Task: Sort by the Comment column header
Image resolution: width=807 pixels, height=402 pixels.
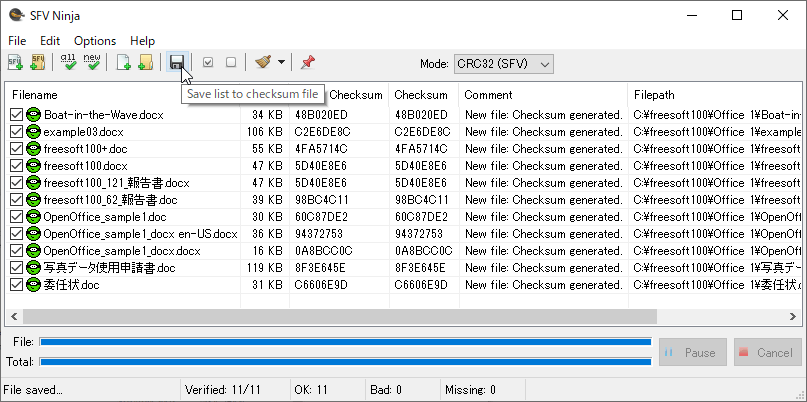Action: [x=543, y=95]
